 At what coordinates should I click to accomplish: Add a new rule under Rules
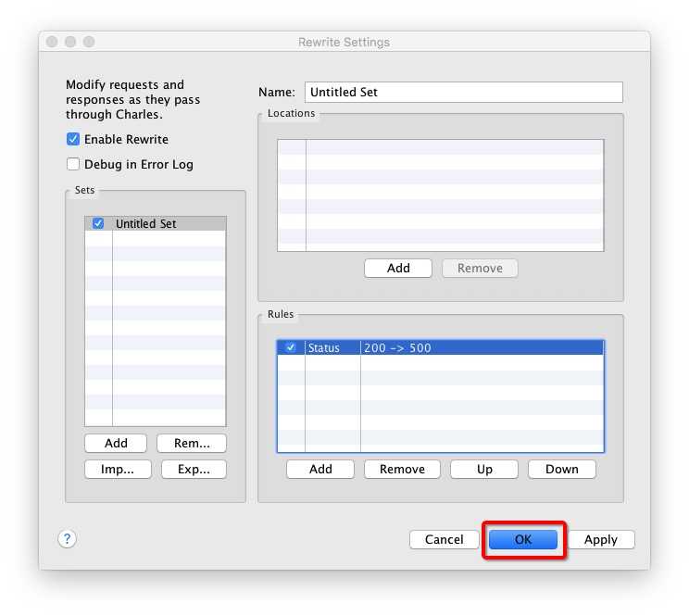320,469
